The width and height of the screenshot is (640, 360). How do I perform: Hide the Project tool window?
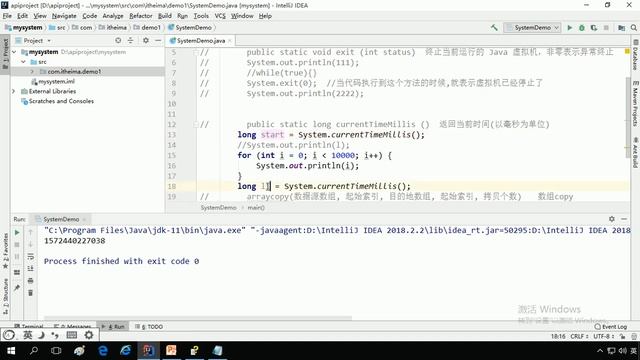158,40
